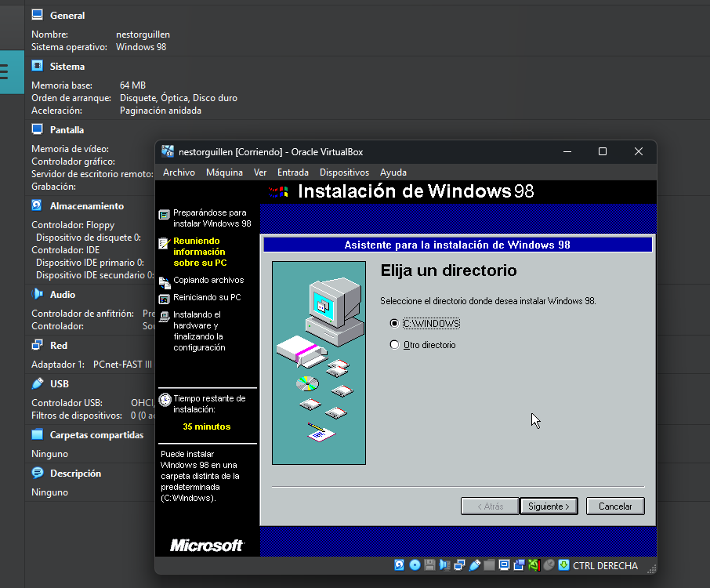Click the network adapter status icon
Viewport: 710px width, 588px height.
pyautogui.click(x=459, y=565)
